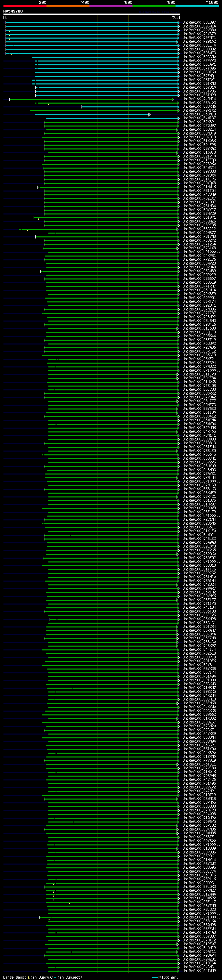Select the UniRef100_A3YGW2 label
Screen dimensions: 222x980
point(199,864)
